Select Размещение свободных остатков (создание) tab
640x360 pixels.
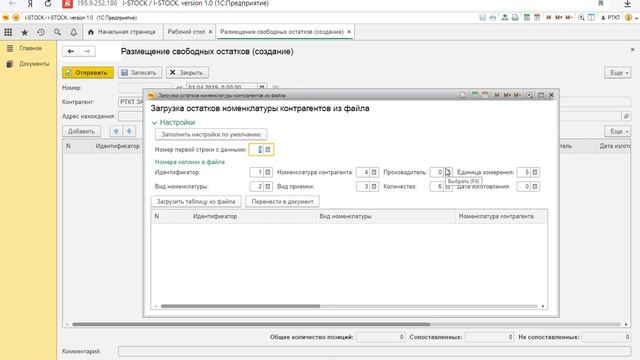tap(282, 32)
